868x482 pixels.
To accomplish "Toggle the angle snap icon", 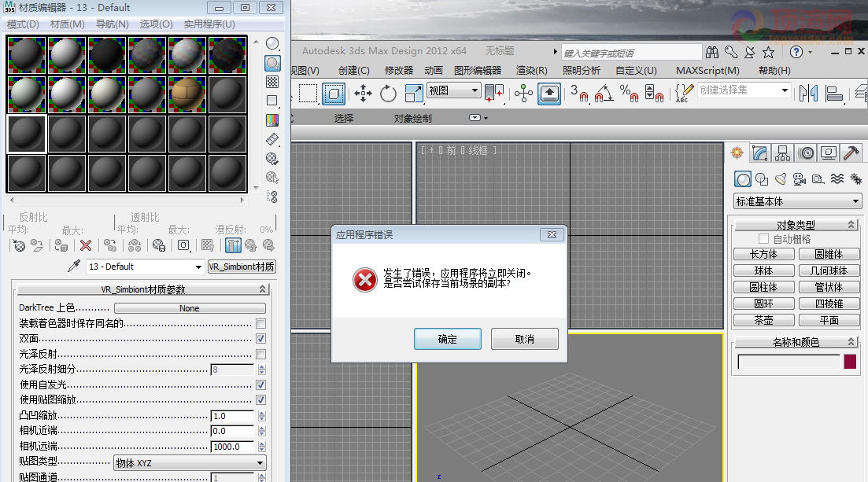I will (x=604, y=93).
